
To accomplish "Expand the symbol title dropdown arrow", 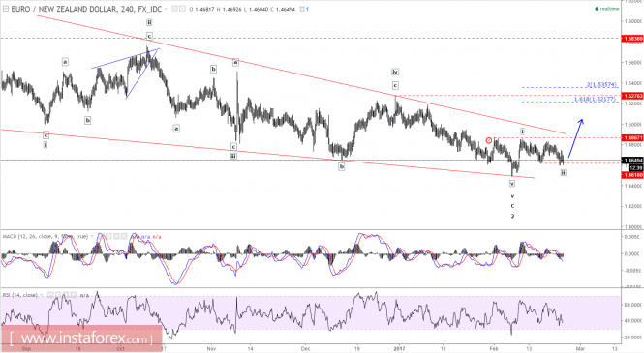I will 166,9.
